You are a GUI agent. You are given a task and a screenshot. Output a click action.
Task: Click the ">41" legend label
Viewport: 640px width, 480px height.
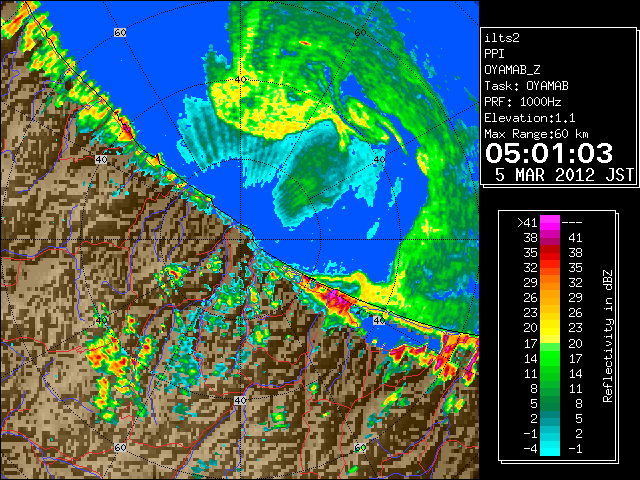tap(527, 223)
